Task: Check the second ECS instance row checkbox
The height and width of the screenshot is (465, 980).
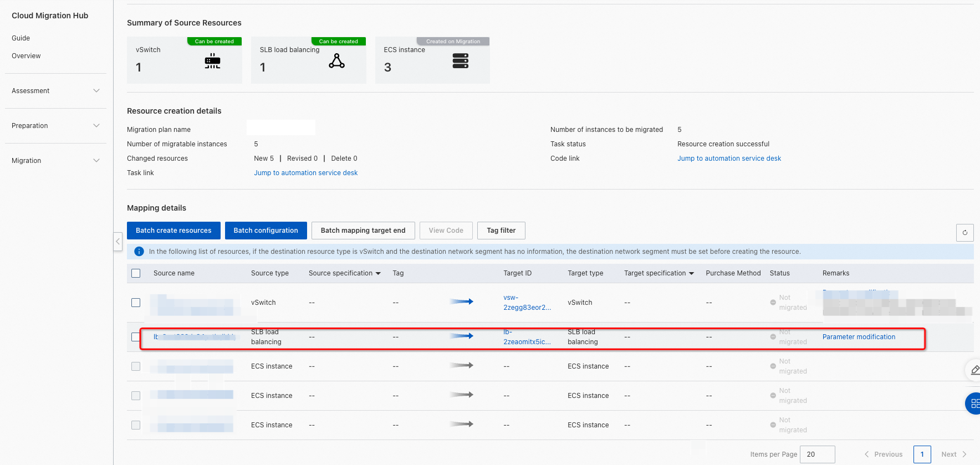Action: [136, 396]
